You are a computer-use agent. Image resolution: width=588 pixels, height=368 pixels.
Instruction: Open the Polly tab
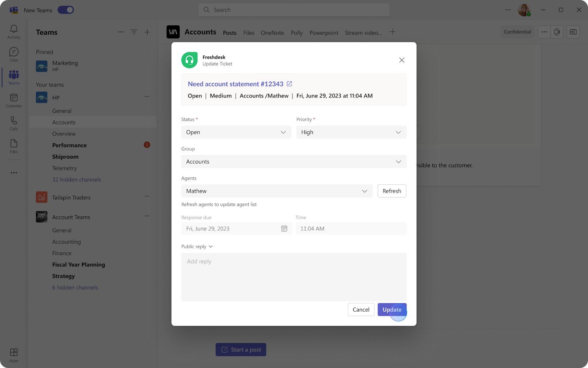click(297, 33)
